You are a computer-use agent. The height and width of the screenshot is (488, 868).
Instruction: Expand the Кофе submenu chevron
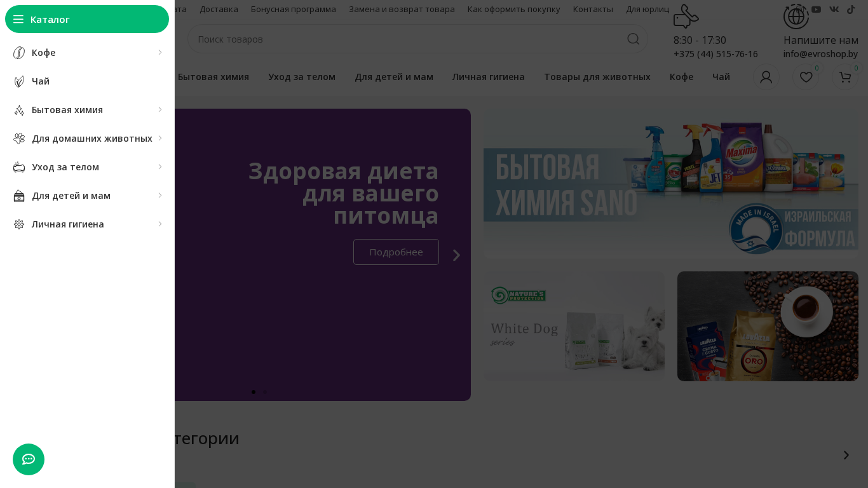[x=160, y=52]
